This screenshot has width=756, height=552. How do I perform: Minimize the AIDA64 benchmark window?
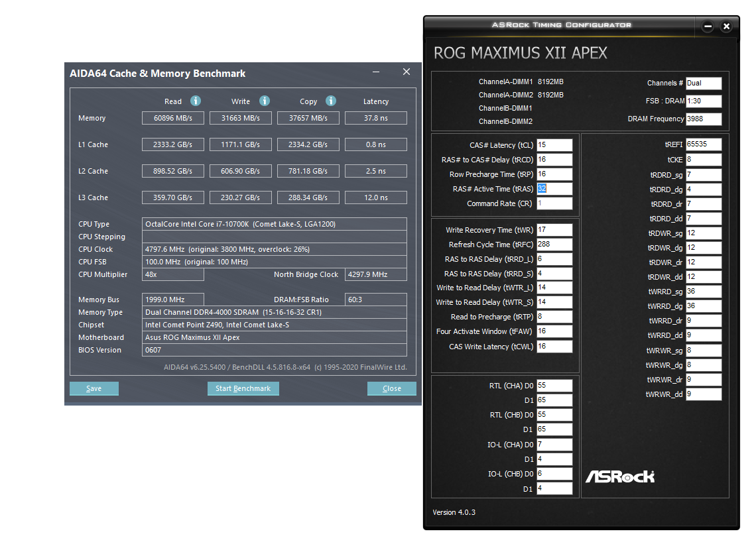point(376,72)
